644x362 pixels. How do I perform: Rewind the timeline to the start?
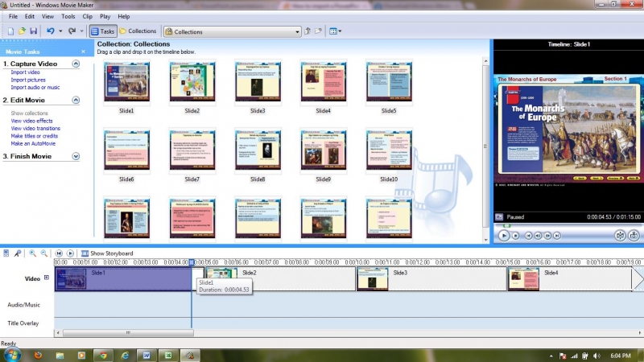[59, 253]
